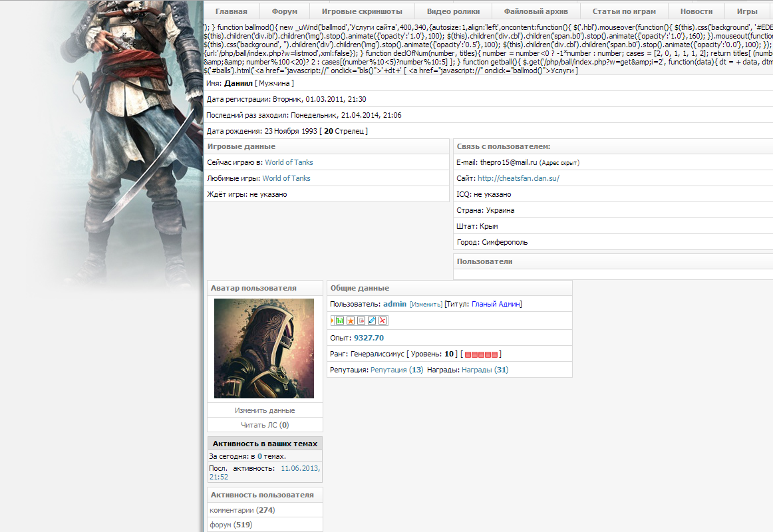773x532 pixels.
Task: Click the Город: Симферополь row
Action: coord(613,242)
